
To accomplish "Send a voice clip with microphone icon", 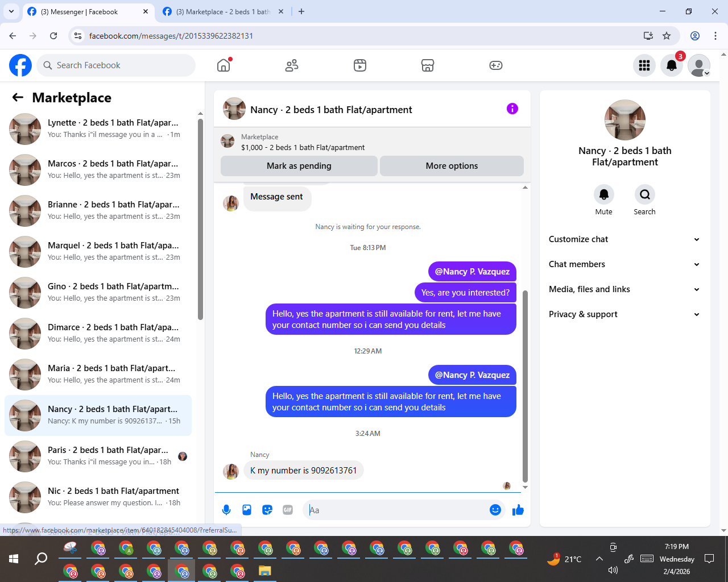I will [x=226, y=510].
